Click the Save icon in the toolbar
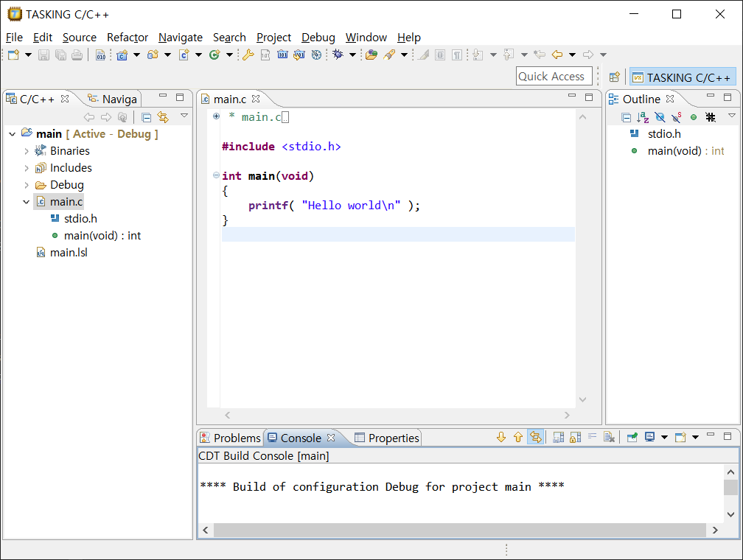The height and width of the screenshot is (560, 743). [x=43, y=55]
